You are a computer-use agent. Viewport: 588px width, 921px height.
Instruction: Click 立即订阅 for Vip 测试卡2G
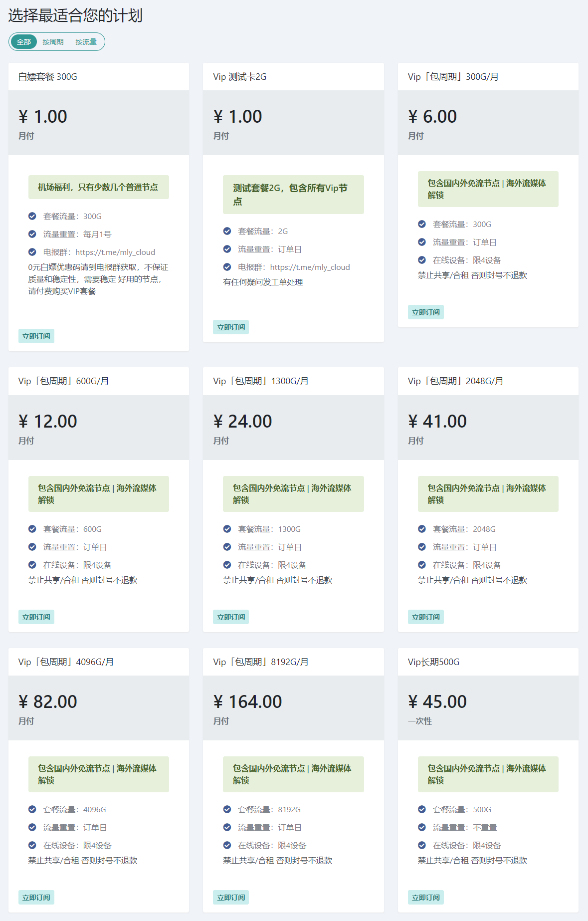231,327
